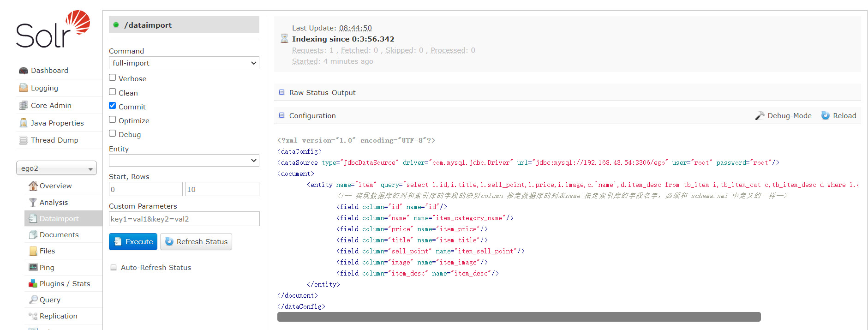This screenshot has width=868, height=330.
Task: Uncheck the Commit checkbox
Action: pos(113,105)
